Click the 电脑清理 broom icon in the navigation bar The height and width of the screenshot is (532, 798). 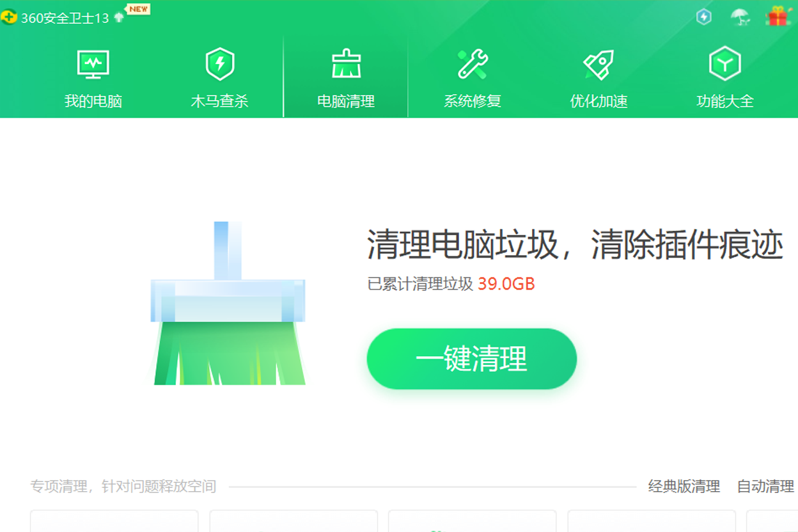[346, 64]
